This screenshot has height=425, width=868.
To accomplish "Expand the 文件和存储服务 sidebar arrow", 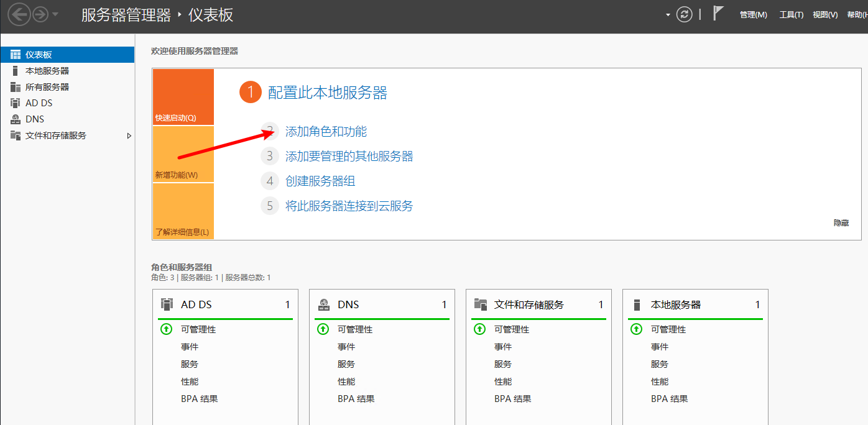I will point(129,135).
